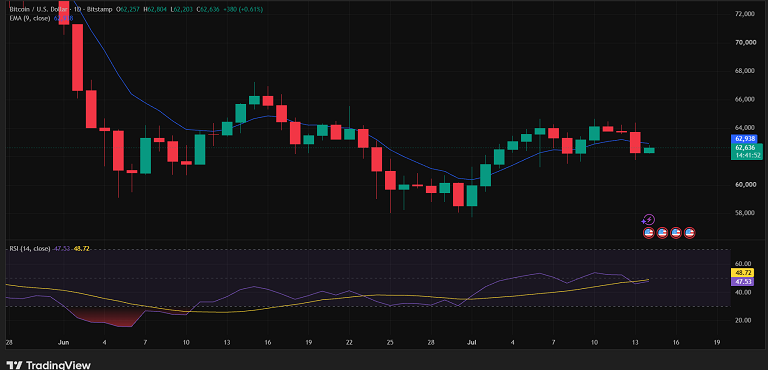Select the RSI (14, close) indicator legend
This screenshot has height=370, width=768.
click(x=29, y=249)
